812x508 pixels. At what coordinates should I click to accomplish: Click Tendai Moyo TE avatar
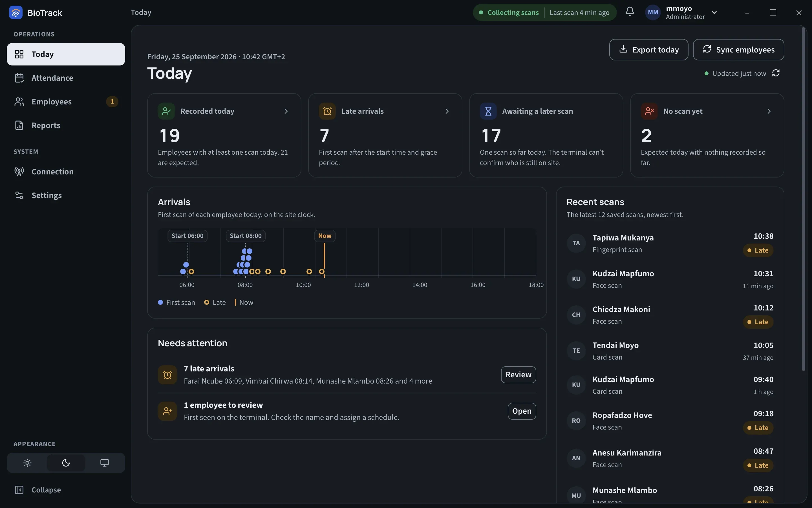(x=576, y=351)
